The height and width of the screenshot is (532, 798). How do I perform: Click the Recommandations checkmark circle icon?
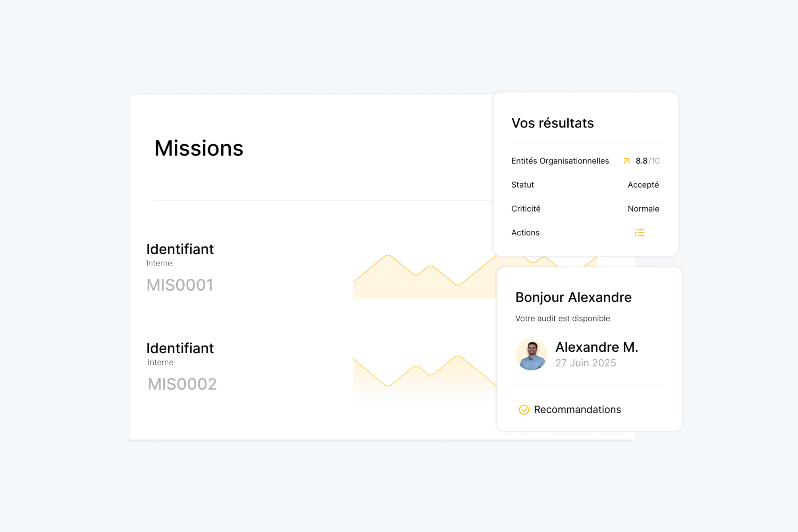(x=524, y=409)
